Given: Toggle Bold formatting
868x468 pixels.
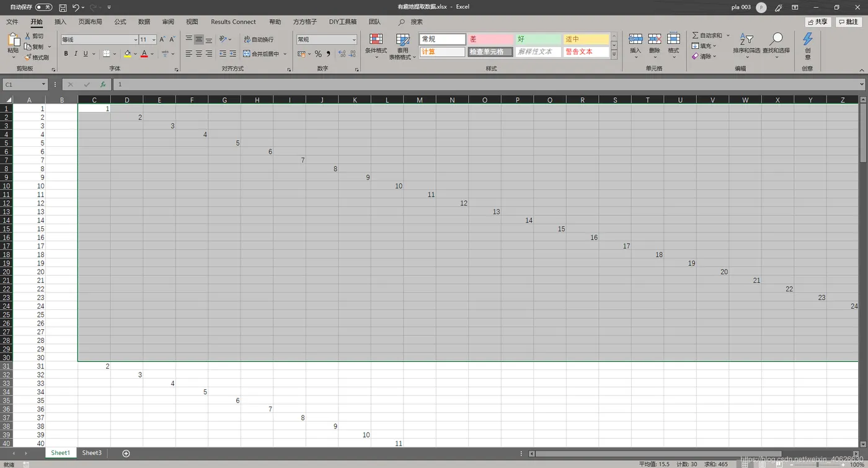Looking at the screenshot, I should point(66,54).
